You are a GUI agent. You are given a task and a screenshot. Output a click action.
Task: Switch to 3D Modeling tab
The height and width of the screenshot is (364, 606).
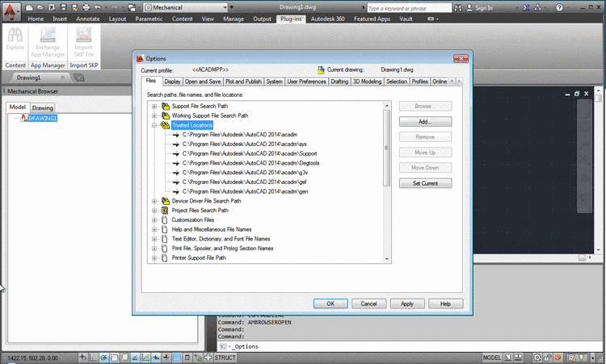point(367,82)
